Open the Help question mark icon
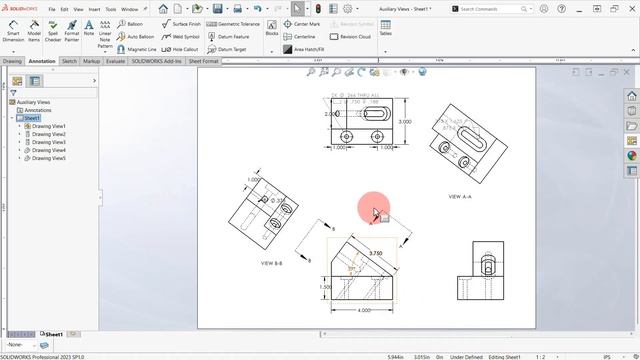Viewport: 640px width, 360px height. pos(562,9)
